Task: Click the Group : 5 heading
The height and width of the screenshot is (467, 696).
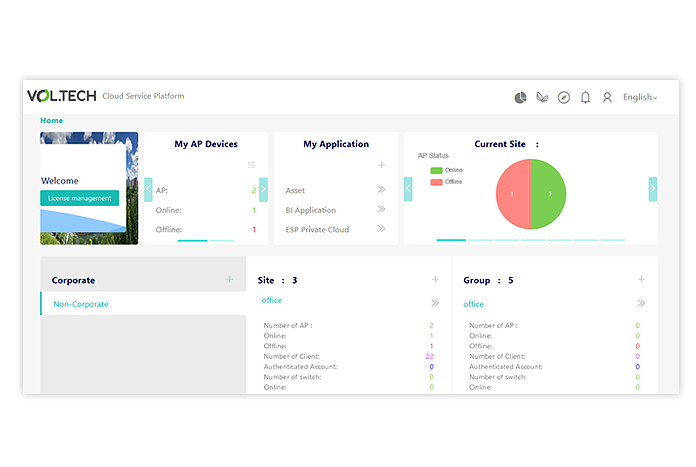Action: [x=488, y=280]
